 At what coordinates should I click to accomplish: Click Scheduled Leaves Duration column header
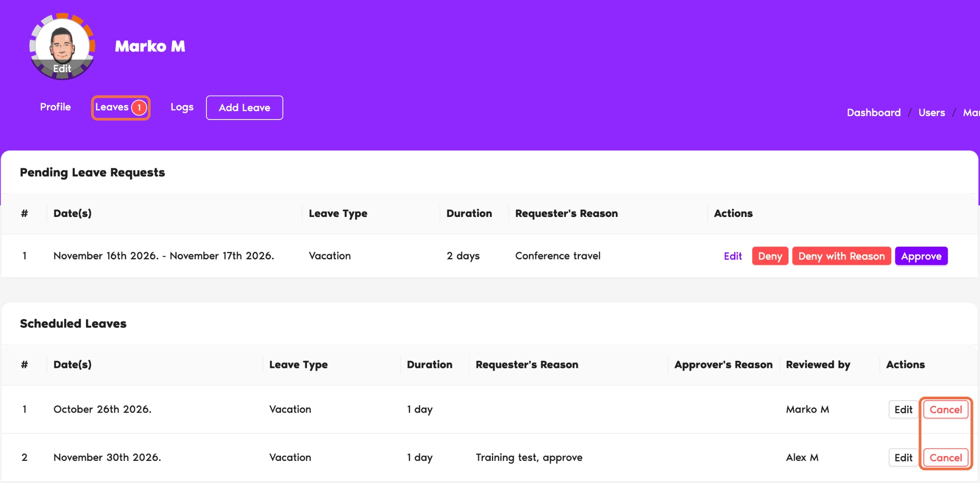(429, 364)
